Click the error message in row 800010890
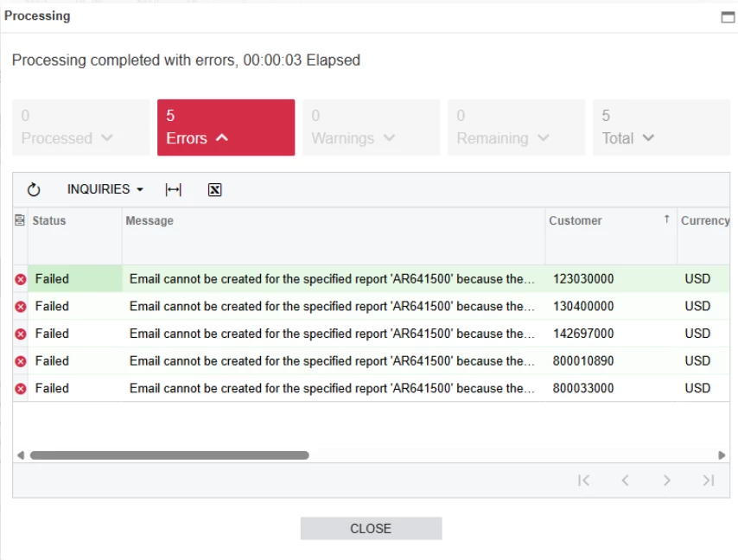 pos(334,361)
